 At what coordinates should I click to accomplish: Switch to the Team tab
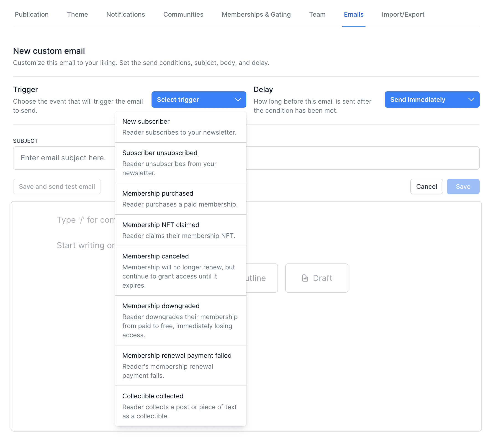pos(317,15)
